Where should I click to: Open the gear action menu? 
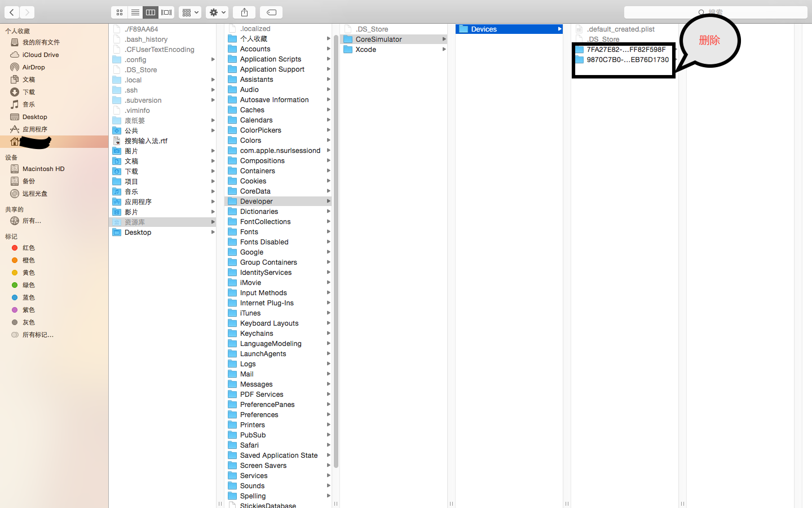[x=217, y=12]
